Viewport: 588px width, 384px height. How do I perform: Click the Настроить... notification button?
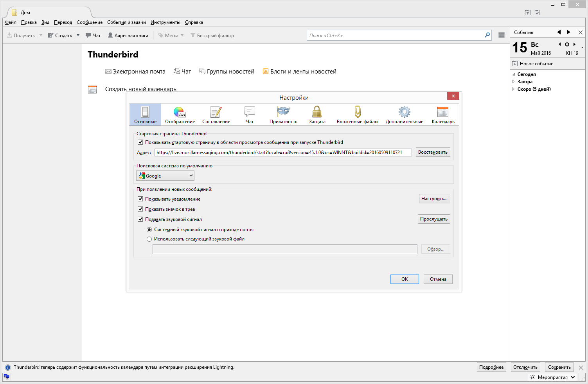tap(434, 199)
